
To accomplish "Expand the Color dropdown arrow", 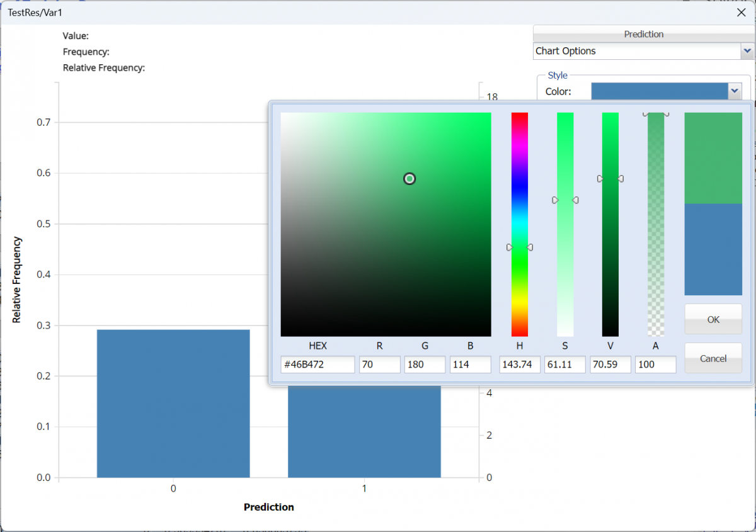I will pyautogui.click(x=734, y=91).
